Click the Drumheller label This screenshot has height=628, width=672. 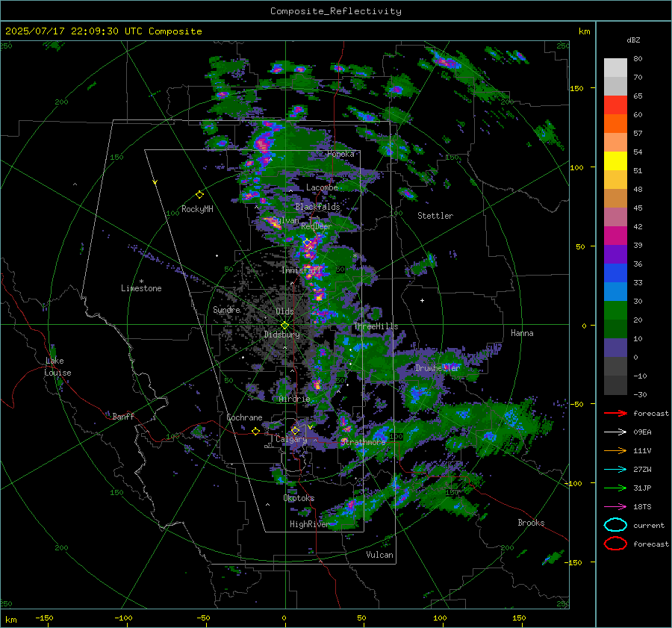pos(437,368)
